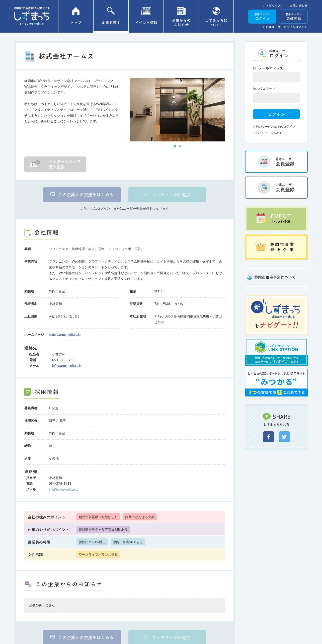Share the page on Twitter
Screen dimensions: 322x644
[x=284, y=437]
